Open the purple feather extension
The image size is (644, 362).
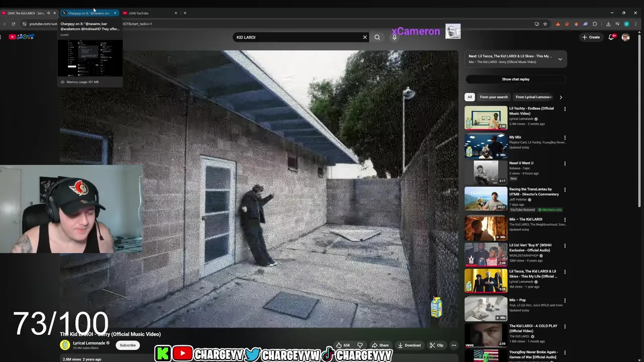pos(585,24)
